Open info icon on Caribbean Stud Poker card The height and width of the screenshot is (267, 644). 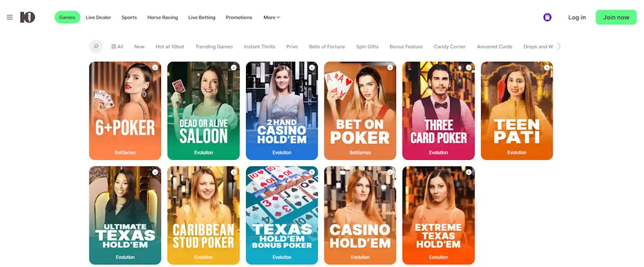(233, 172)
